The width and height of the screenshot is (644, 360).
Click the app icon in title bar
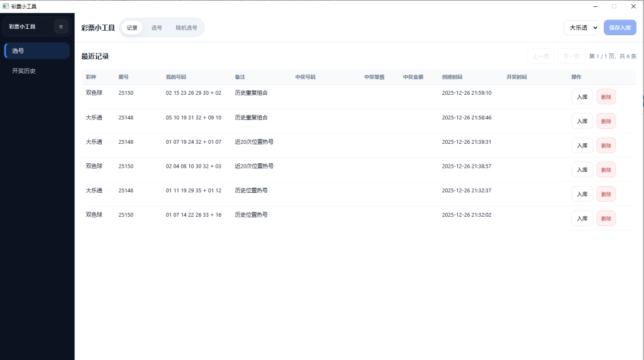click(x=6, y=6)
